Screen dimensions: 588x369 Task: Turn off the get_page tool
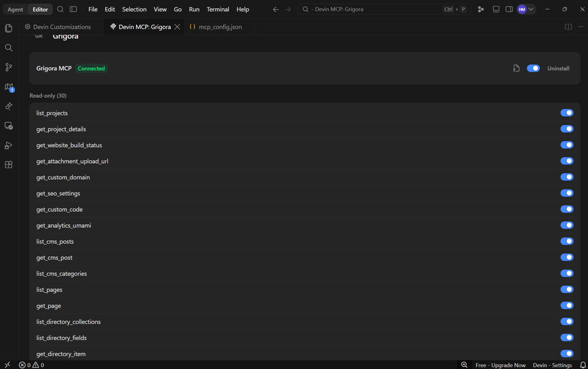[567, 306]
